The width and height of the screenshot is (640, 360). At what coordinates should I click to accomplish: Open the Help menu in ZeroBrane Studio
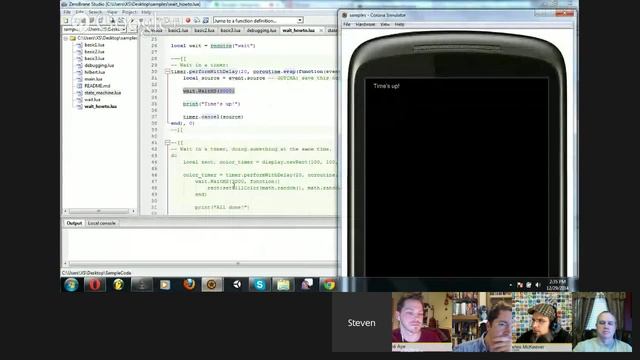pos(146,12)
